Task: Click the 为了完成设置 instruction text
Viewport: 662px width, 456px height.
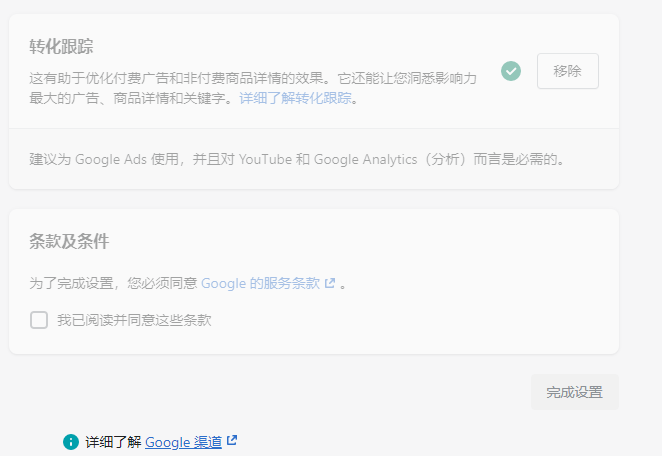Action: pos(114,283)
